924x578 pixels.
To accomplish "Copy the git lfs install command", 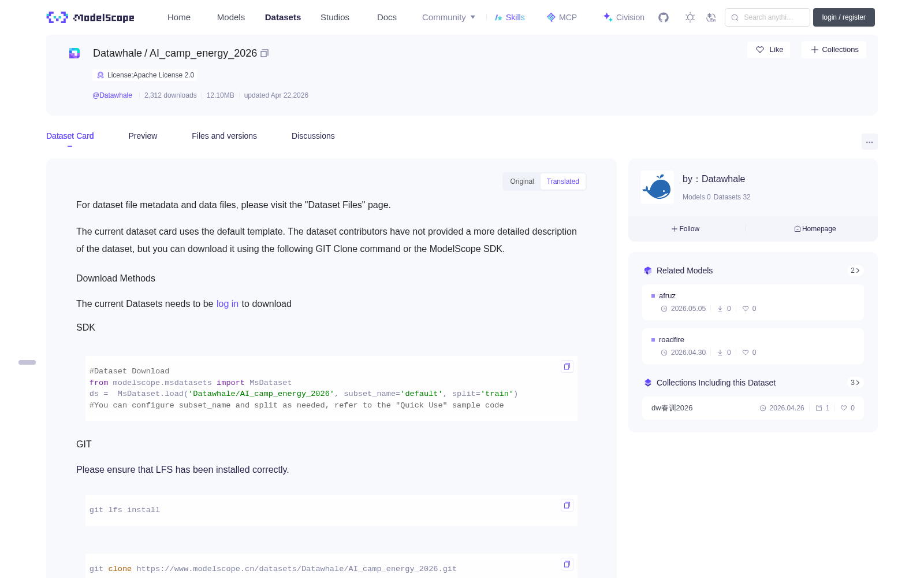I will (x=567, y=505).
